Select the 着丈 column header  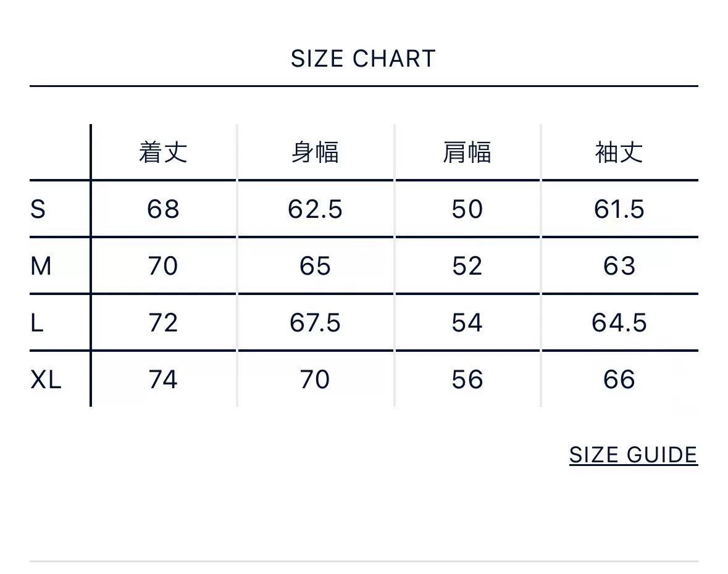163,152
